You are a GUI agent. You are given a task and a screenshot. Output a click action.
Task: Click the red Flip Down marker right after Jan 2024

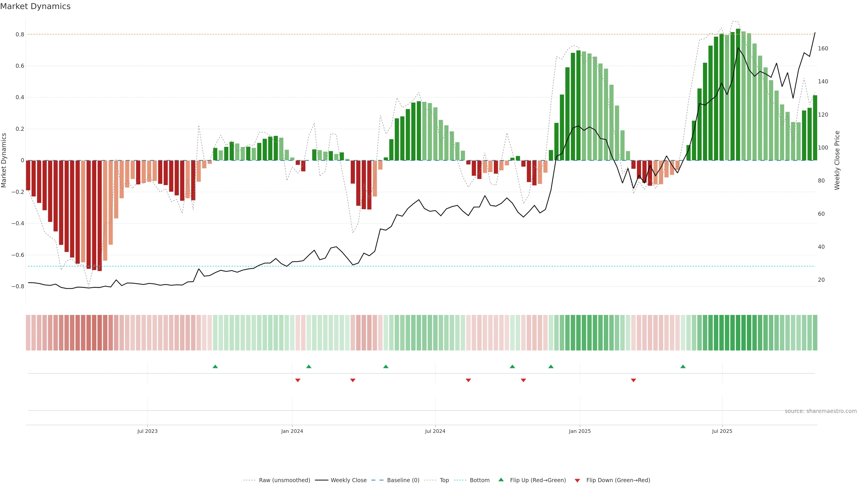click(x=297, y=380)
